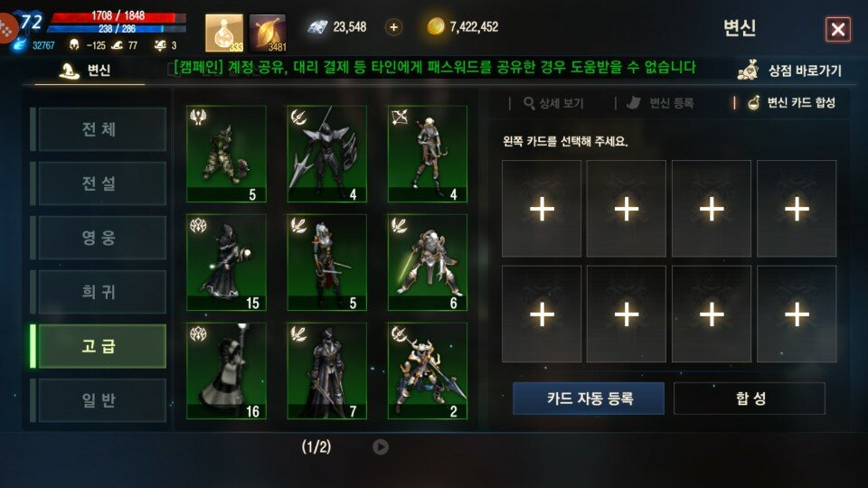Click the diamond currency icon
This screenshot has height=488, width=868.
pyautogui.click(x=317, y=26)
